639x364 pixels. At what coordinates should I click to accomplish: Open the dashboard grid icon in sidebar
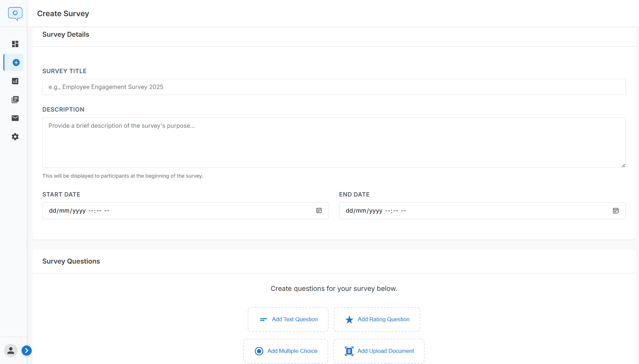(15, 44)
